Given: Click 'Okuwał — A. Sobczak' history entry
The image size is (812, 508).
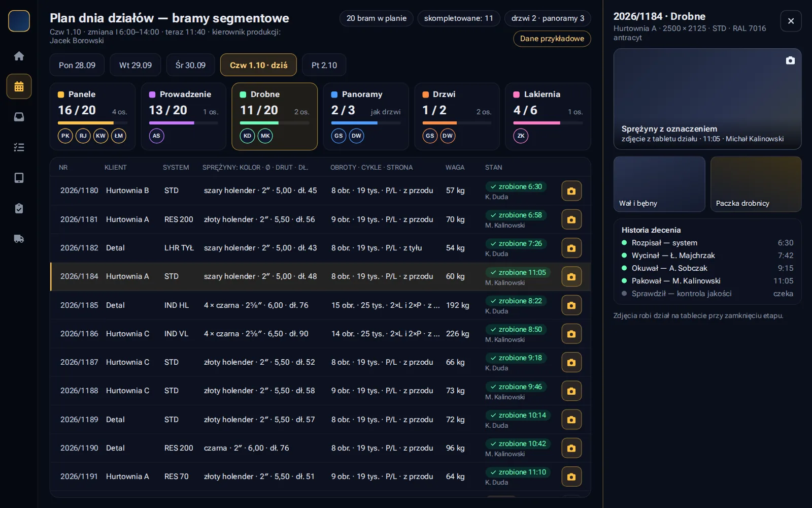Looking at the screenshot, I should pyautogui.click(x=707, y=268).
